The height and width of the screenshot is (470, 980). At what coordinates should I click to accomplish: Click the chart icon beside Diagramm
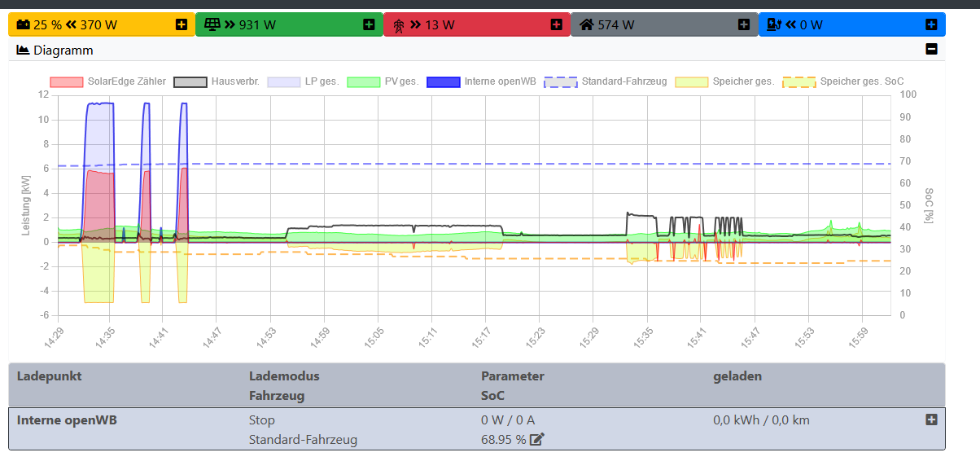(24, 50)
